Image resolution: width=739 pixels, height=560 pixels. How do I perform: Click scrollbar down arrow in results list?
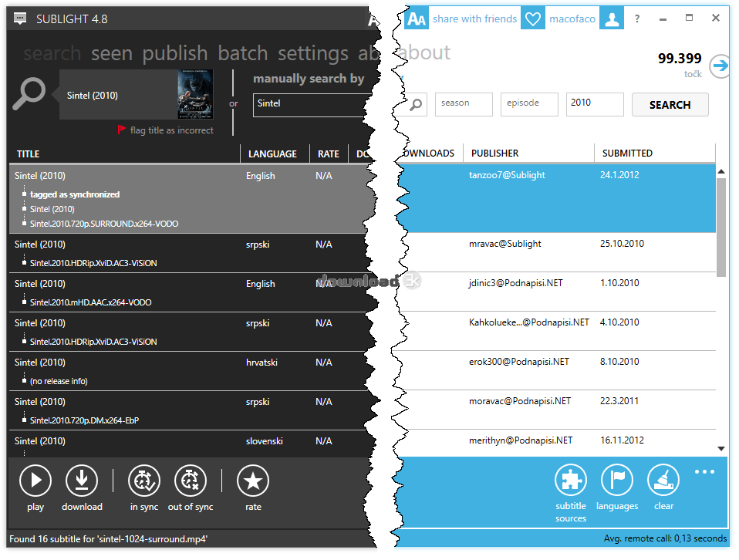point(721,448)
